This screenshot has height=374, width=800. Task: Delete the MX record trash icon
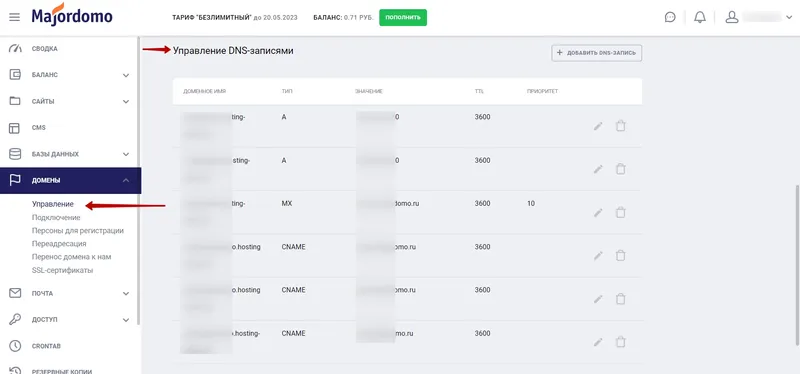click(x=620, y=212)
